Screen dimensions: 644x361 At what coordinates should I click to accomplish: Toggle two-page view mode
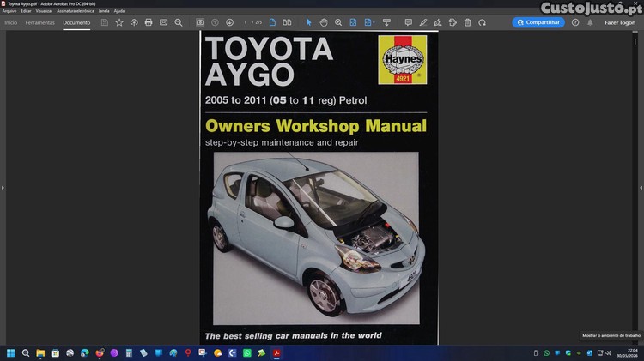[x=287, y=22]
